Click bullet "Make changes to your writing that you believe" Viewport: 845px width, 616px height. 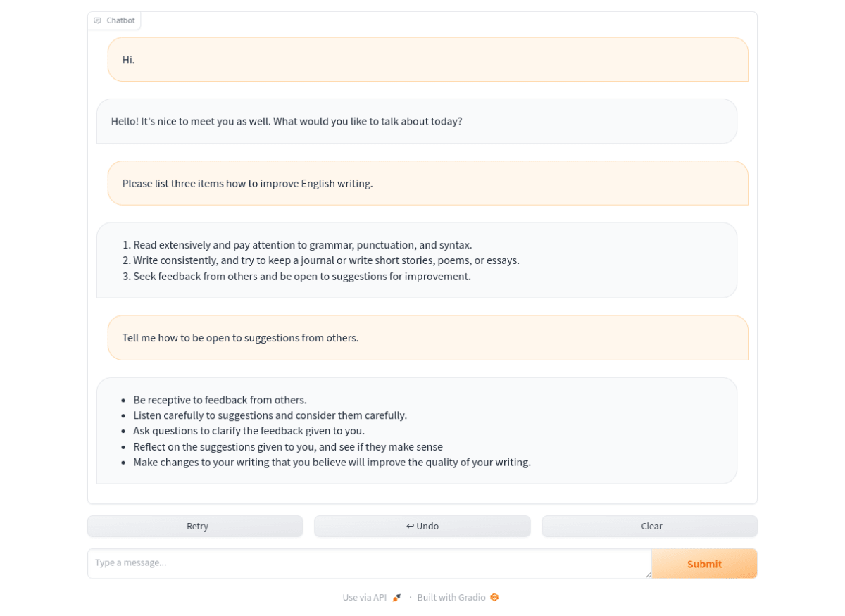332,462
